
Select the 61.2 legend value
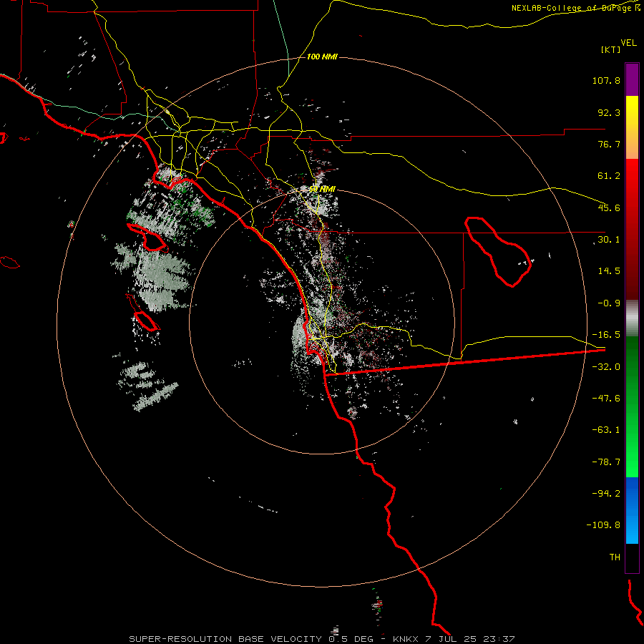609,176
